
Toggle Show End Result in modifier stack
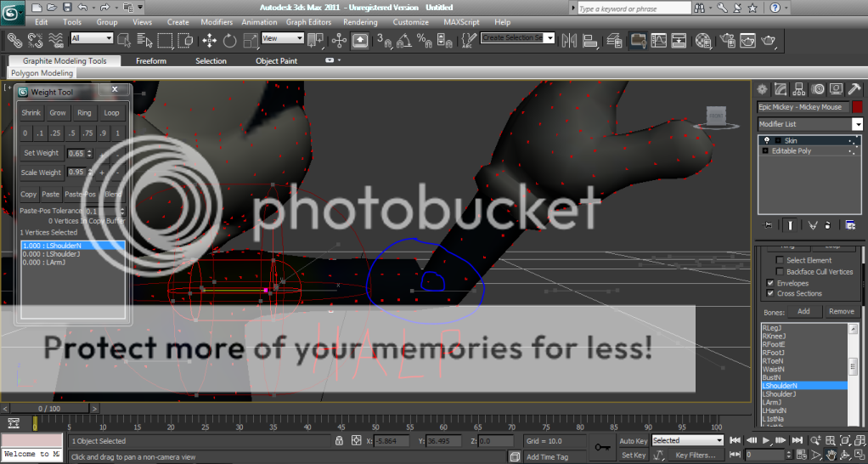pos(790,225)
